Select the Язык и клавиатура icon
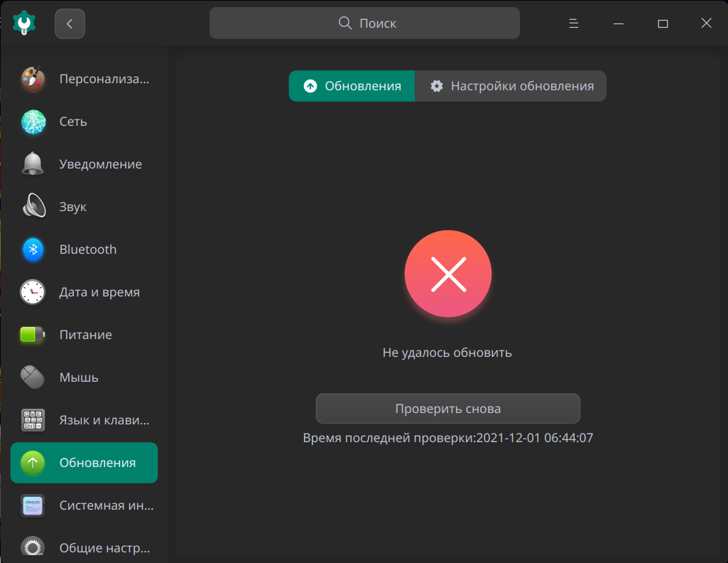 [x=32, y=420]
